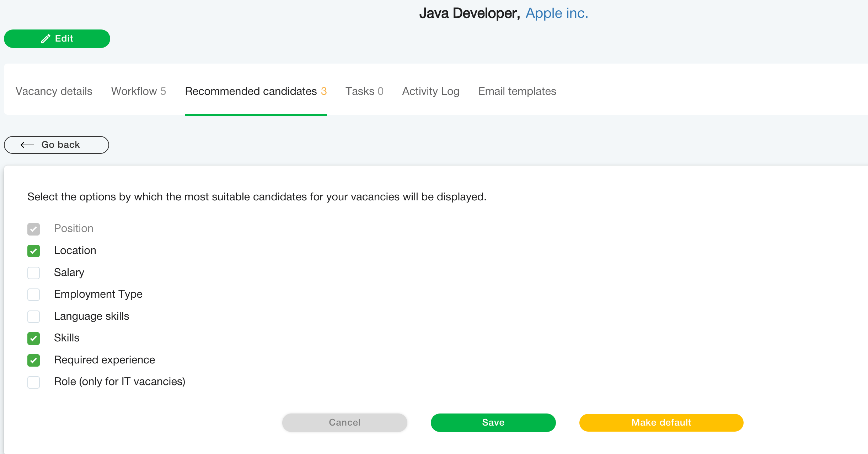Disable the Skills checkbox

pos(33,338)
